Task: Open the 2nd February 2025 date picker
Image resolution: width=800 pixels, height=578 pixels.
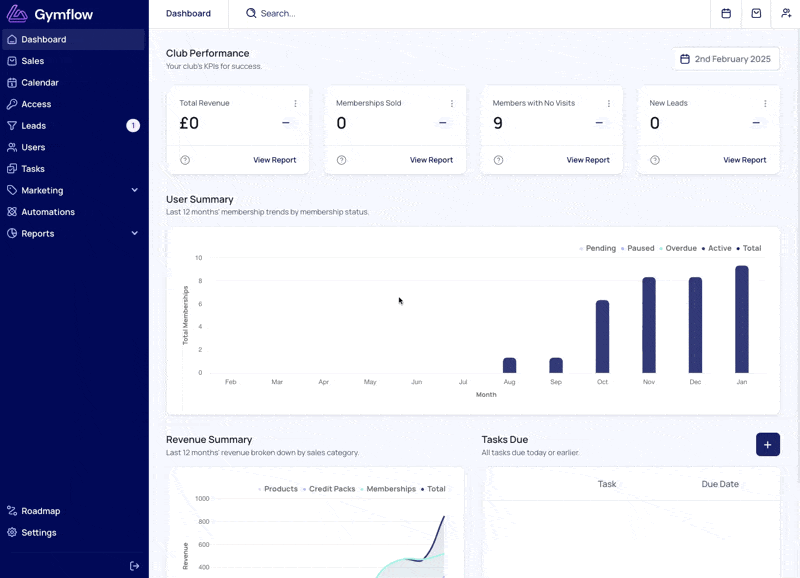Action: (x=726, y=59)
